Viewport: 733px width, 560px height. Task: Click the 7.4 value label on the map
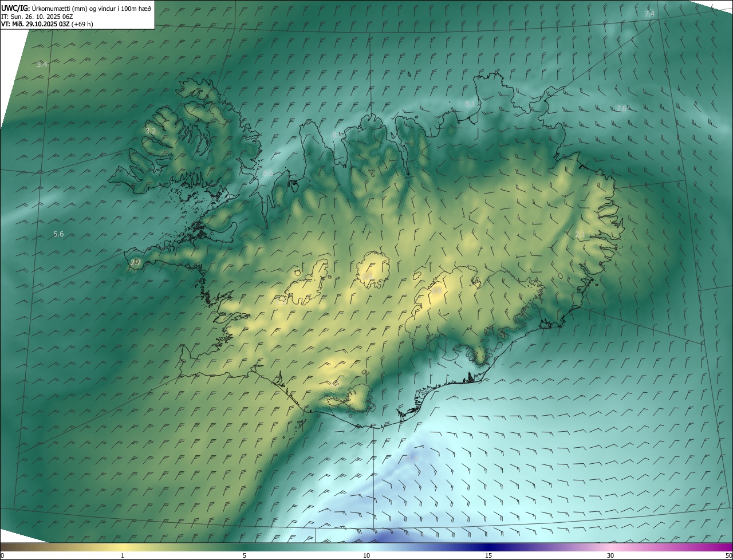pyautogui.click(x=649, y=14)
